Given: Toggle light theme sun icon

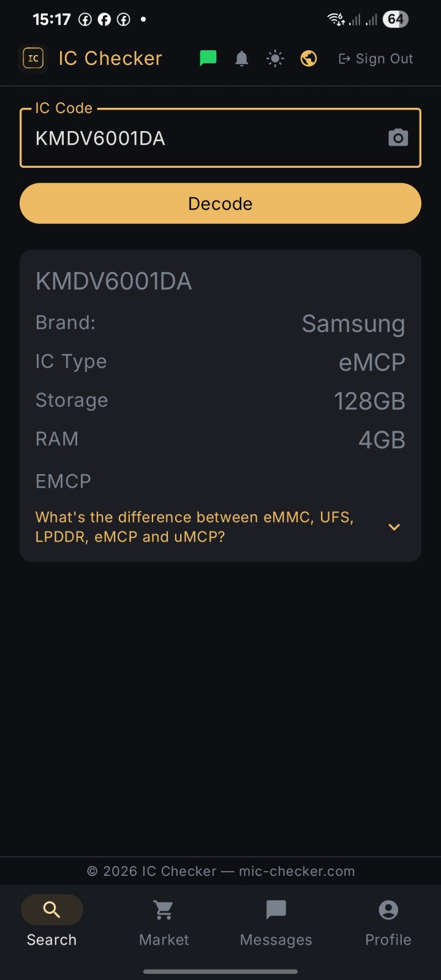Looking at the screenshot, I should coord(275,59).
